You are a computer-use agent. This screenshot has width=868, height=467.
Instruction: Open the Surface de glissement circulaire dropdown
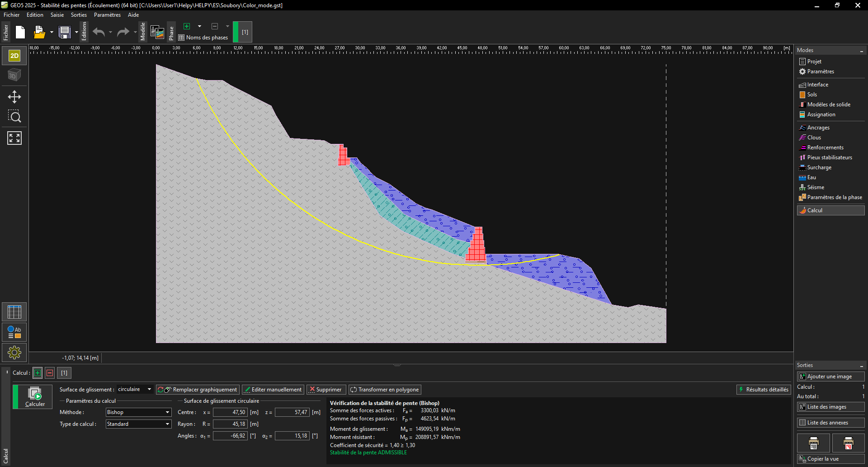click(x=135, y=389)
